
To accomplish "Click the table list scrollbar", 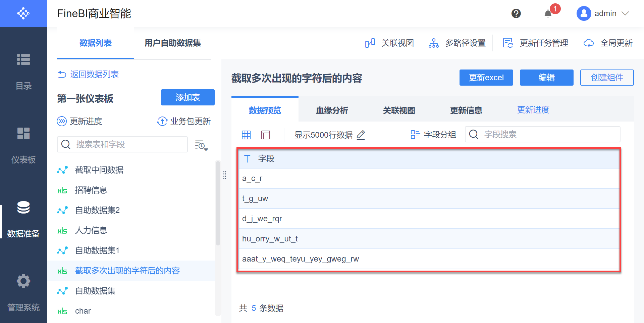I will 218,201.
